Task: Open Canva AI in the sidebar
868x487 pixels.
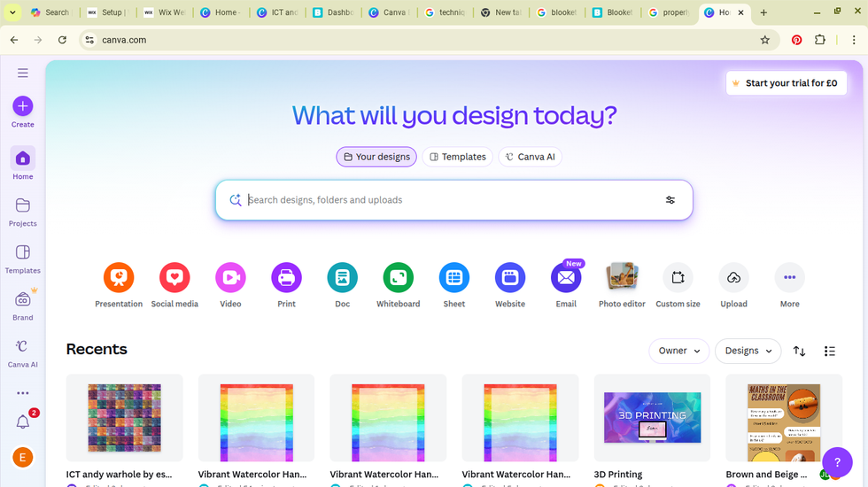Action: pyautogui.click(x=23, y=353)
